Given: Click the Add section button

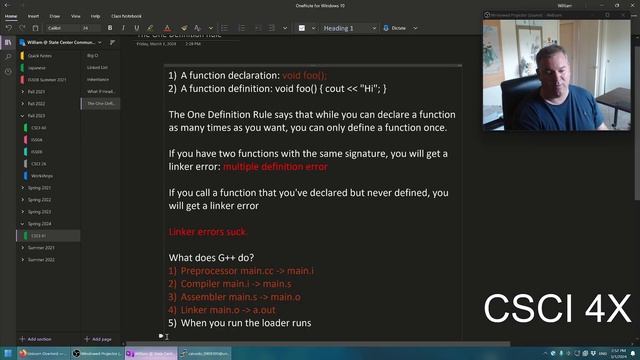Looking at the screenshot, I should (36, 339).
